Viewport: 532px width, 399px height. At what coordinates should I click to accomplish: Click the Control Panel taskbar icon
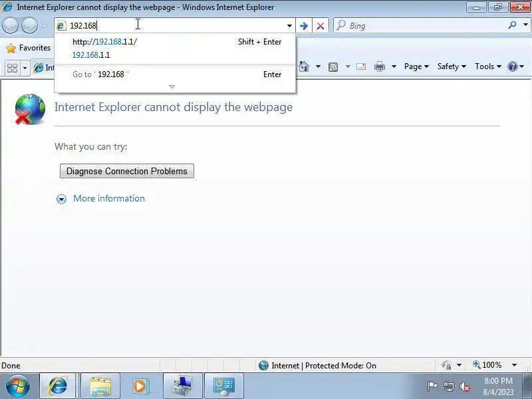tap(224, 386)
